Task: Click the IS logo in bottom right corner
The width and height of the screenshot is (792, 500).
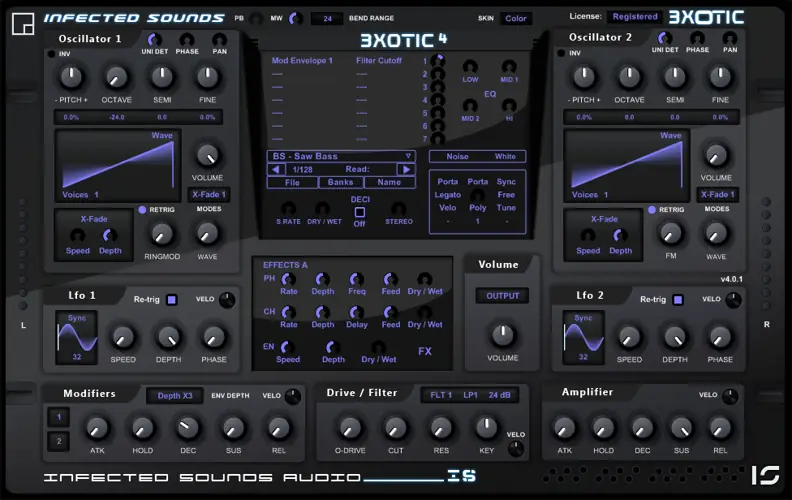Action: coord(765,476)
